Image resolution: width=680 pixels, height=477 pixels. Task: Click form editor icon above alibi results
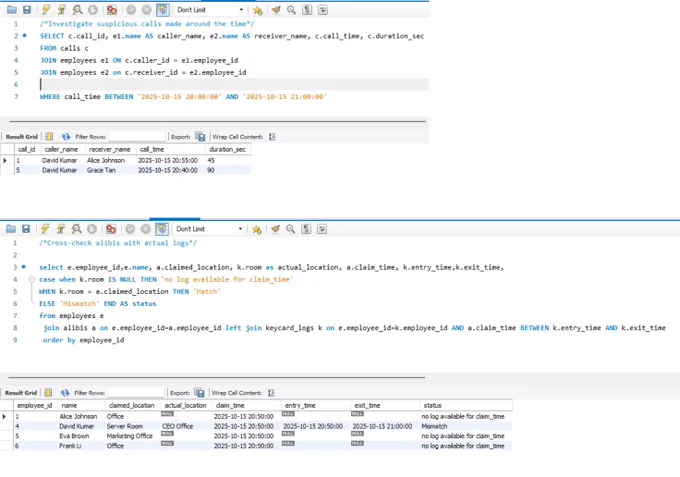[48, 393]
